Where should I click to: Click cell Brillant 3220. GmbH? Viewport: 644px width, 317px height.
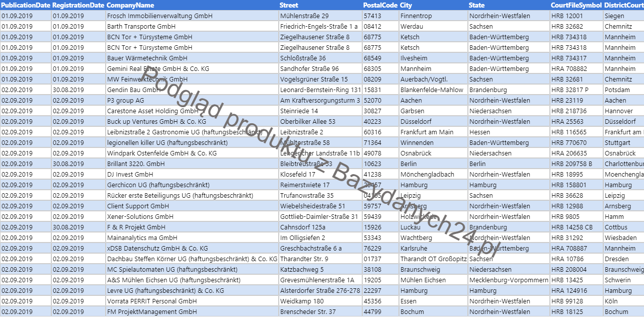[x=192, y=164]
